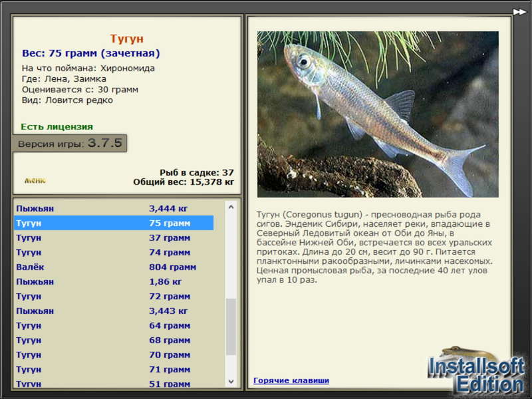Click the green Есть лицензия text

click(x=57, y=126)
